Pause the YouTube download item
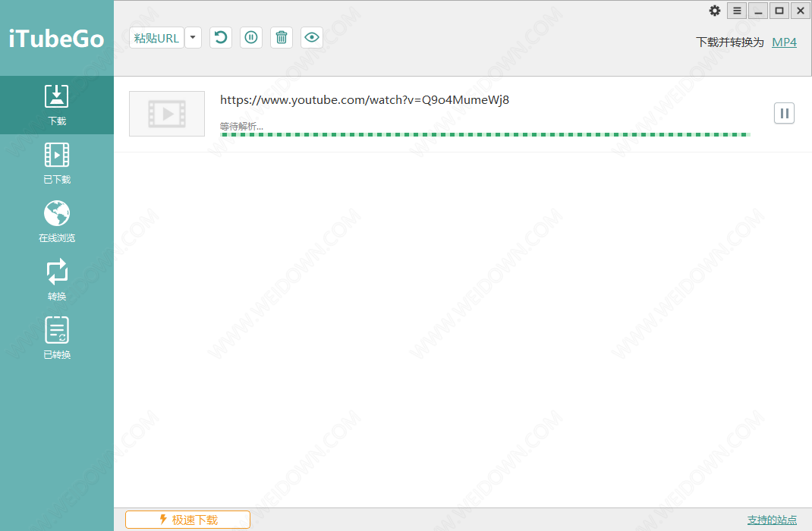The width and height of the screenshot is (812, 531). click(x=784, y=113)
